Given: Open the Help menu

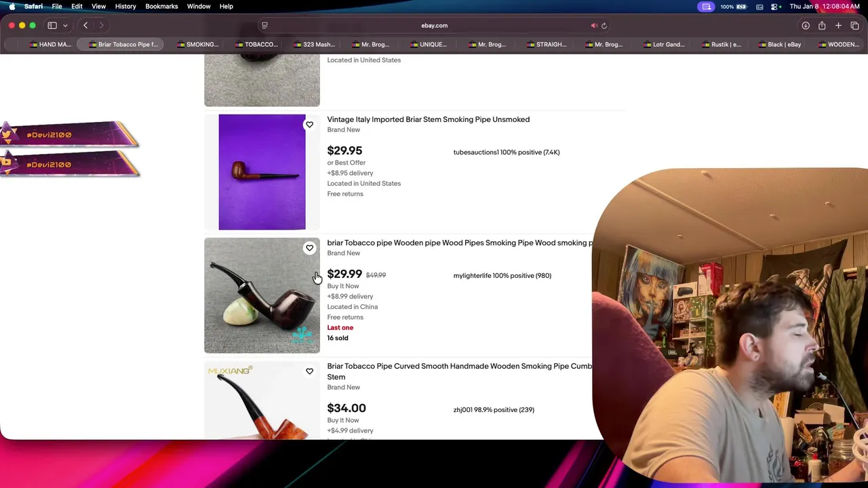Looking at the screenshot, I should pyautogui.click(x=226, y=7).
